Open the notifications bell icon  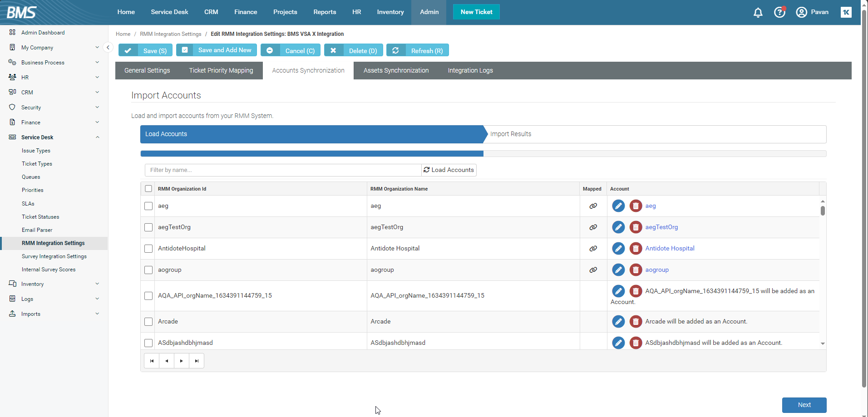click(758, 12)
